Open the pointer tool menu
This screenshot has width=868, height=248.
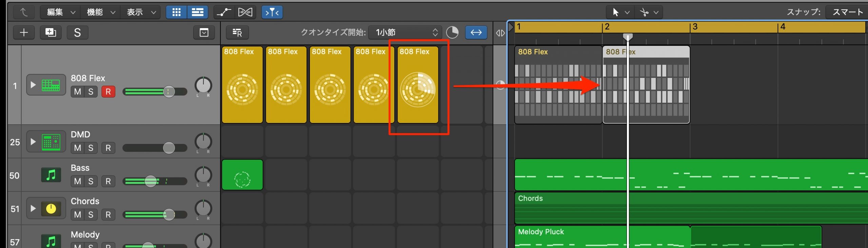coord(620,12)
